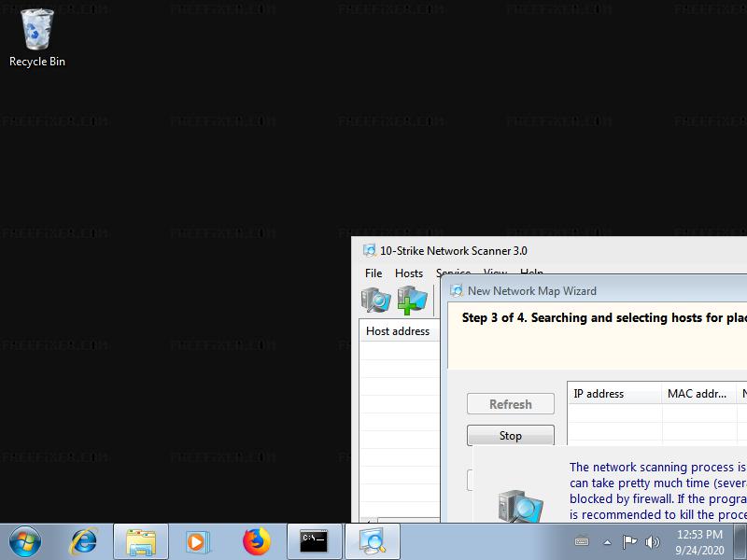Open the Windows Start menu
This screenshot has width=747, height=560.
[25, 541]
